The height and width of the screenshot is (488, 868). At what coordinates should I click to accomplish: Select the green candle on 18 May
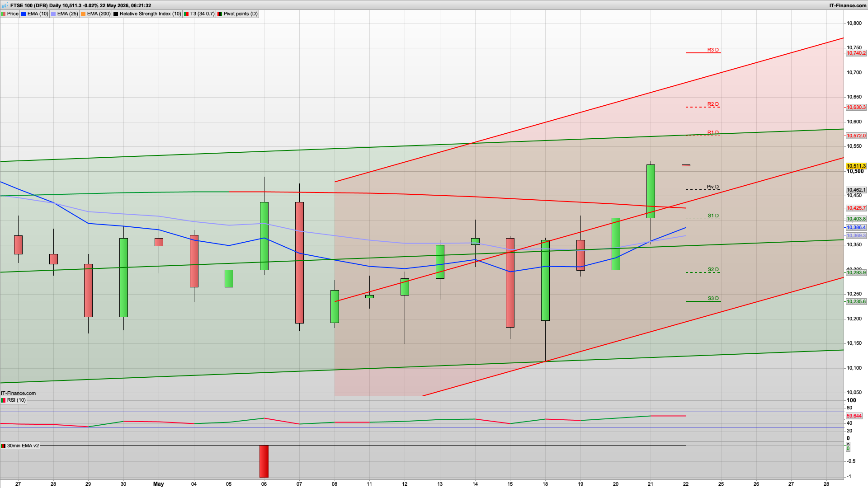[545, 280]
